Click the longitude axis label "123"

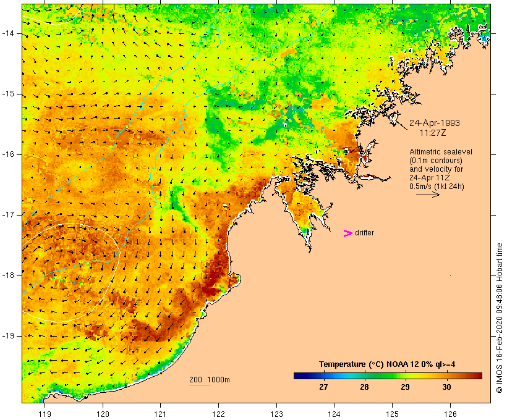276,414
